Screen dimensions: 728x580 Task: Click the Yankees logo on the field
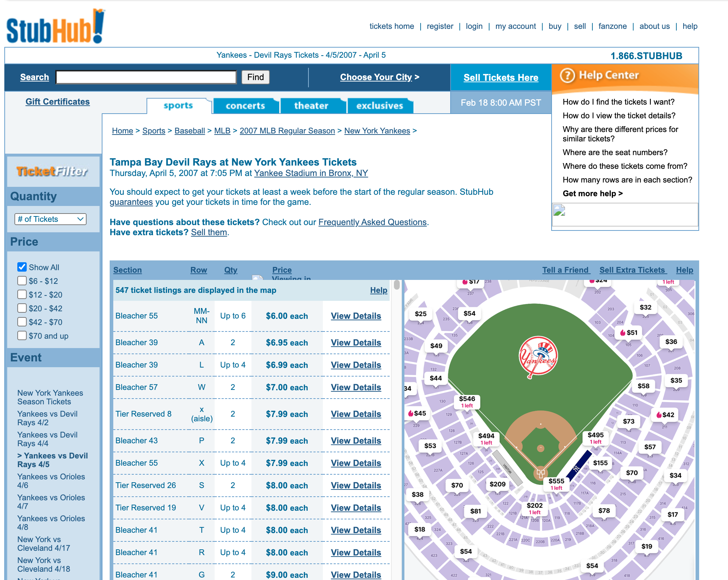coord(538,357)
